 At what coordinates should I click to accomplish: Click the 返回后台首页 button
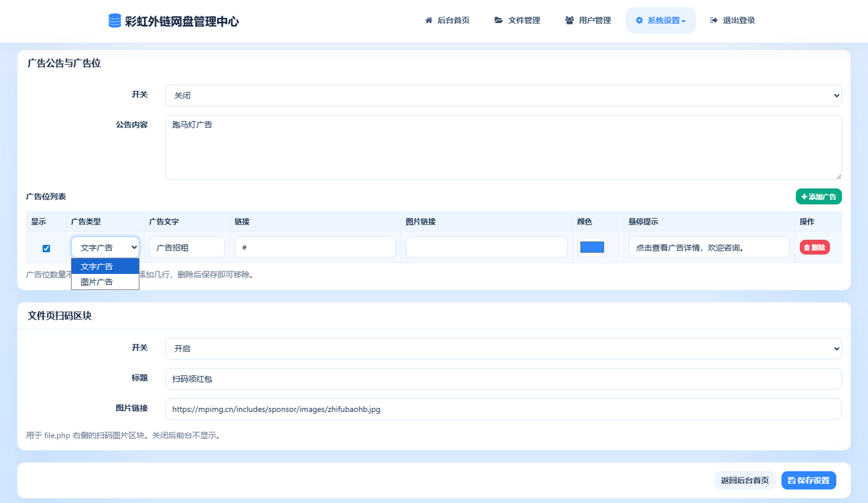tap(745, 481)
